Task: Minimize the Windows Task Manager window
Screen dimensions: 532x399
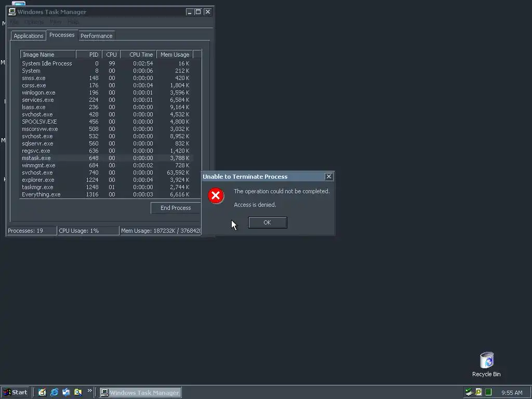Action: pyautogui.click(x=190, y=12)
